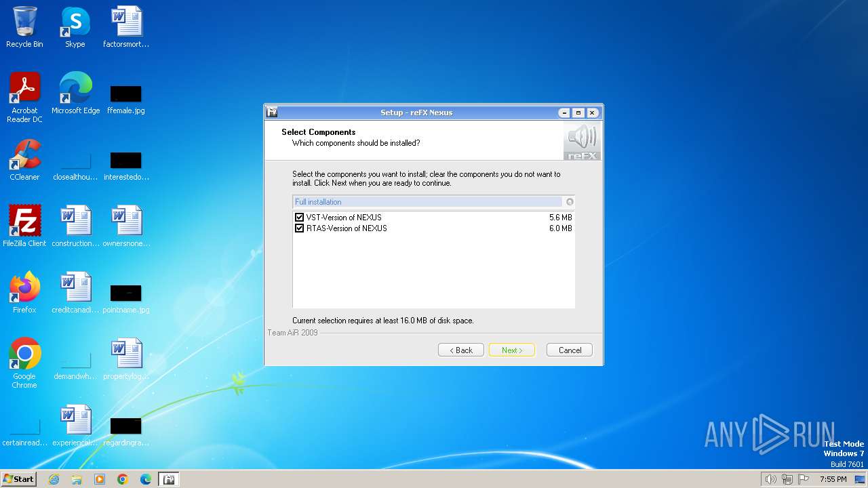868x488 pixels.
Task: Open Edge from the taskbar
Action: 146,479
